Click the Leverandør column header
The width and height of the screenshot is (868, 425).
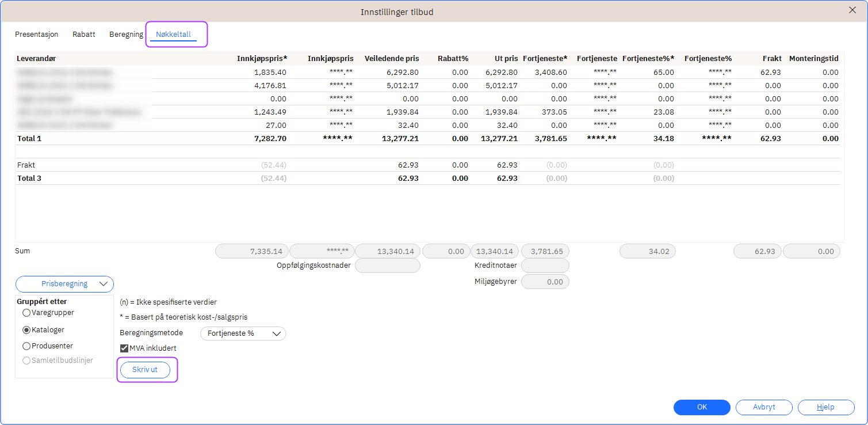(x=37, y=59)
